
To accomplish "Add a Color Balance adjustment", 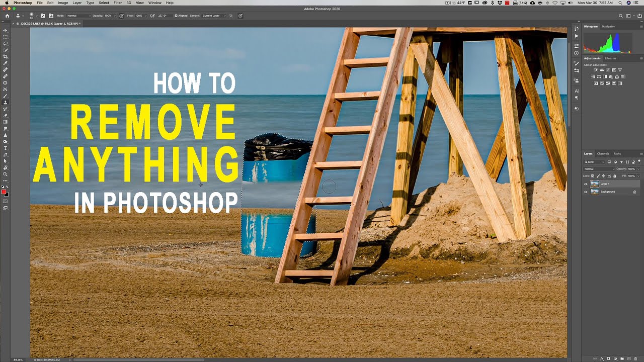I will tap(599, 76).
